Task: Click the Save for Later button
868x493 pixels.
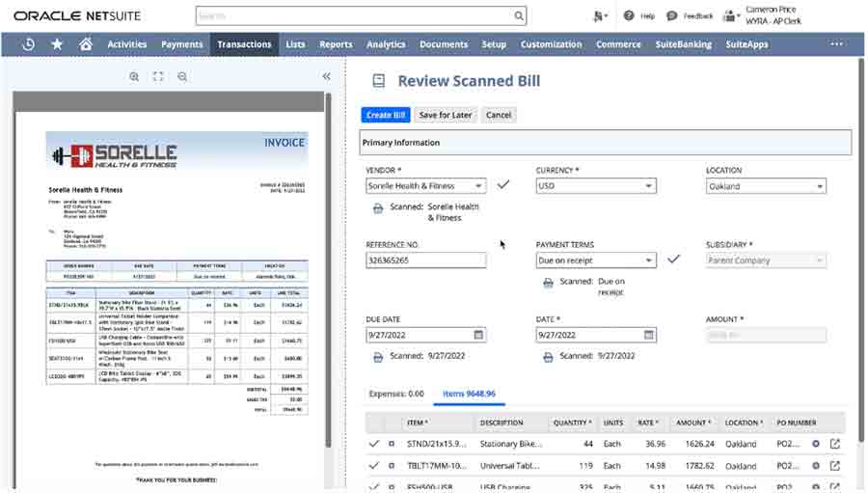Action: (x=446, y=115)
